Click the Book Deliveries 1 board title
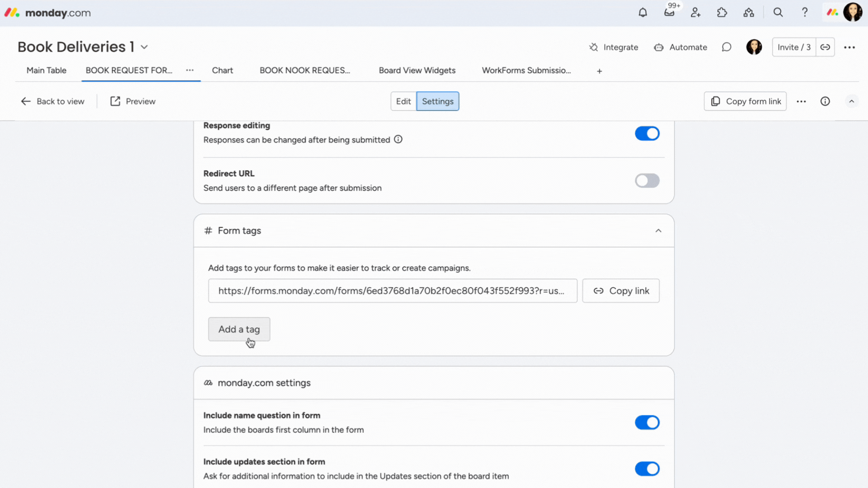868x488 pixels. 76,47
